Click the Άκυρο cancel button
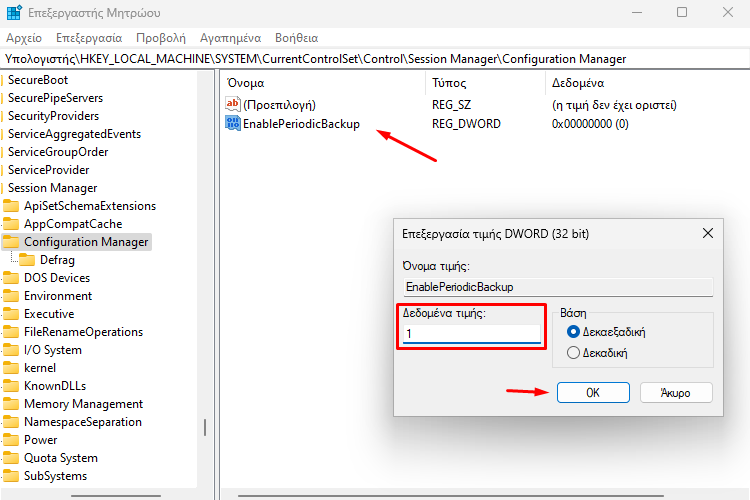Screen dimensions: 750x500 676,392
